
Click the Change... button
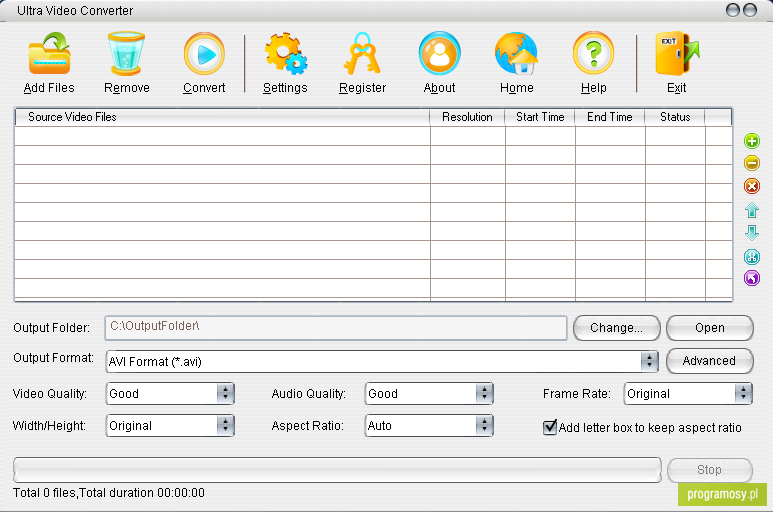click(x=617, y=328)
